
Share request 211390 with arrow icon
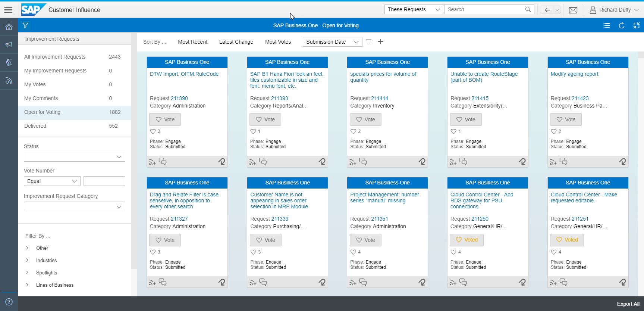tap(222, 161)
